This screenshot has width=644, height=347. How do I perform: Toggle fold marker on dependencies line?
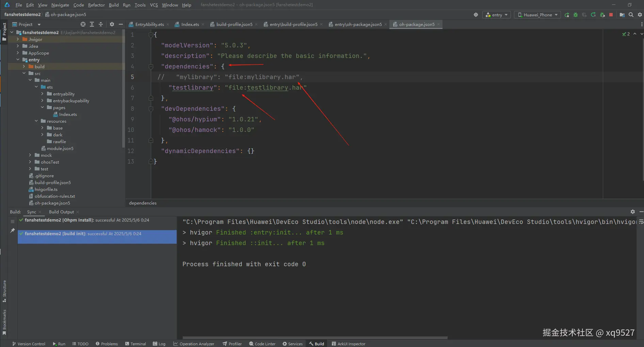[151, 66]
